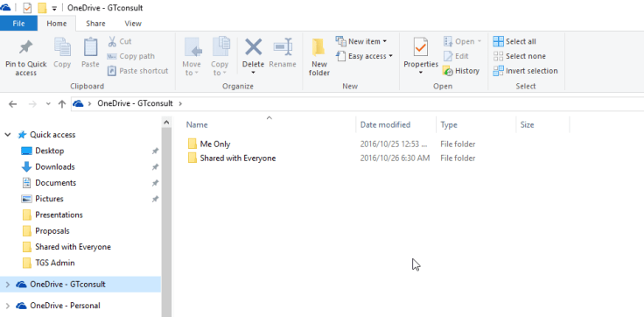Select OneDrive - Personal in sidebar

click(x=65, y=306)
